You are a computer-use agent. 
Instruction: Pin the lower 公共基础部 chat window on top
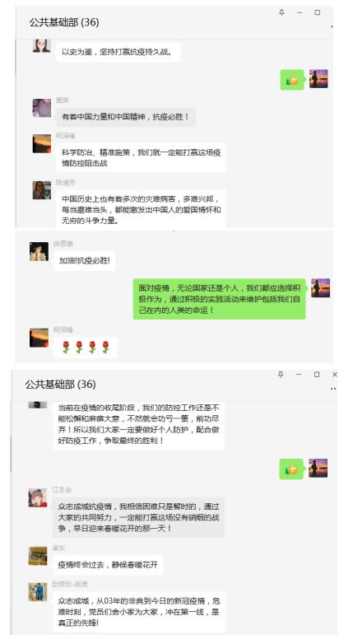coord(281,375)
